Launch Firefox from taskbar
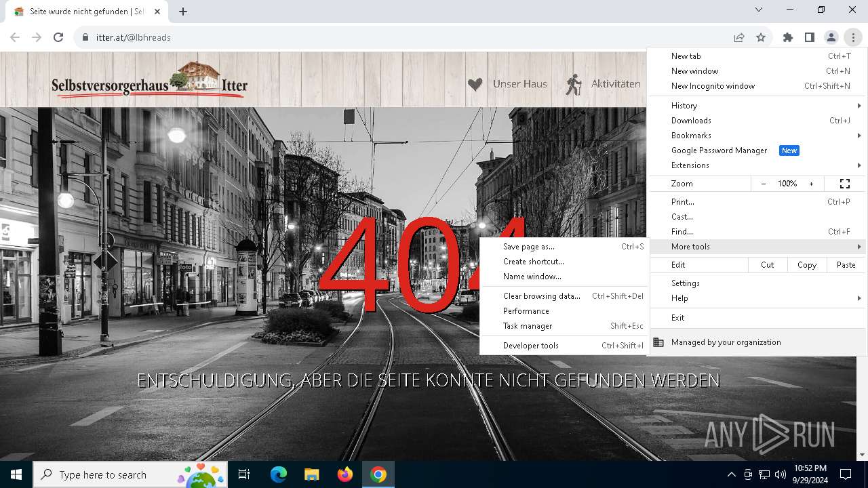This screenshot has width=868, height=488. point(345,474)
